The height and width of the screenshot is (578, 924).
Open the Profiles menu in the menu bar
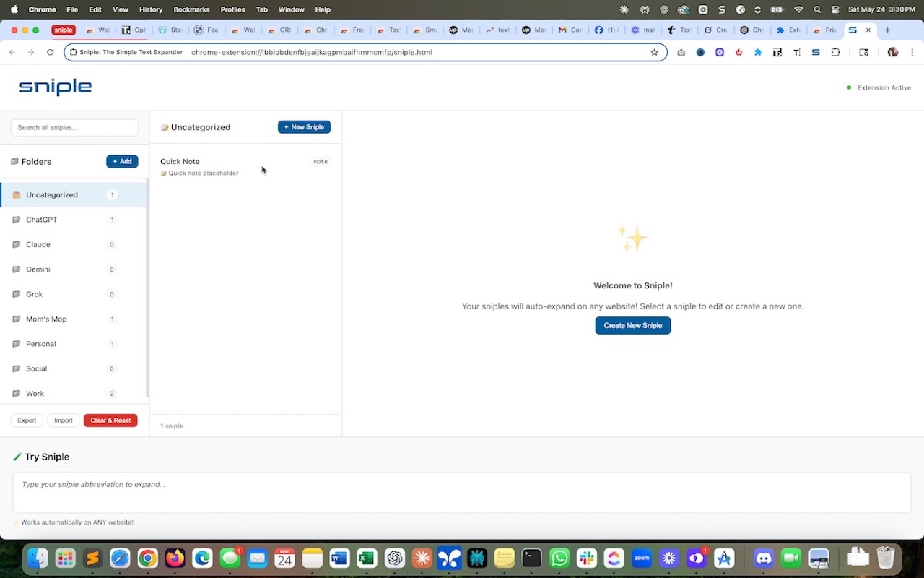tap(232, 9)
